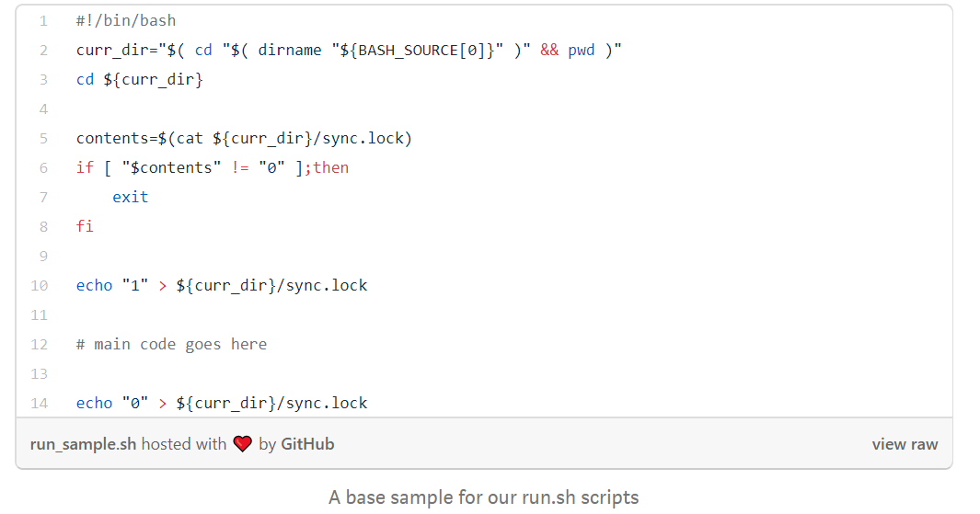Click line number 6 in the gutter

pos(43,167)
